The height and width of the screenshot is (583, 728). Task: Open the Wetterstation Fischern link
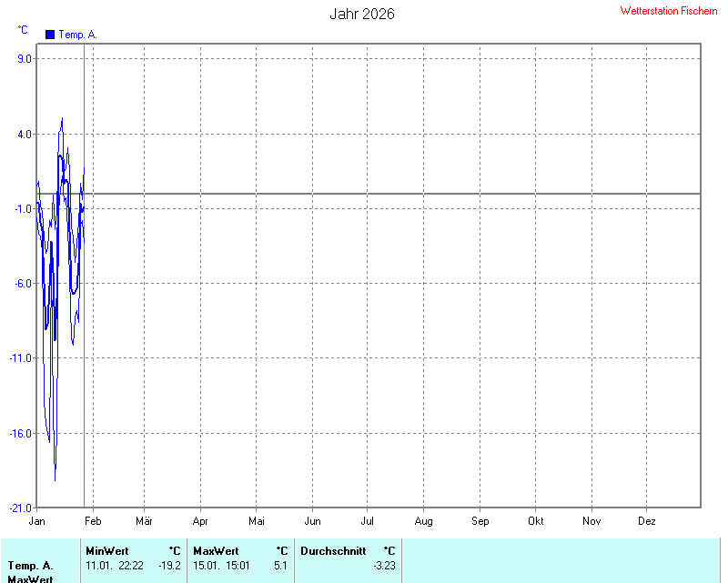(669, 11)
